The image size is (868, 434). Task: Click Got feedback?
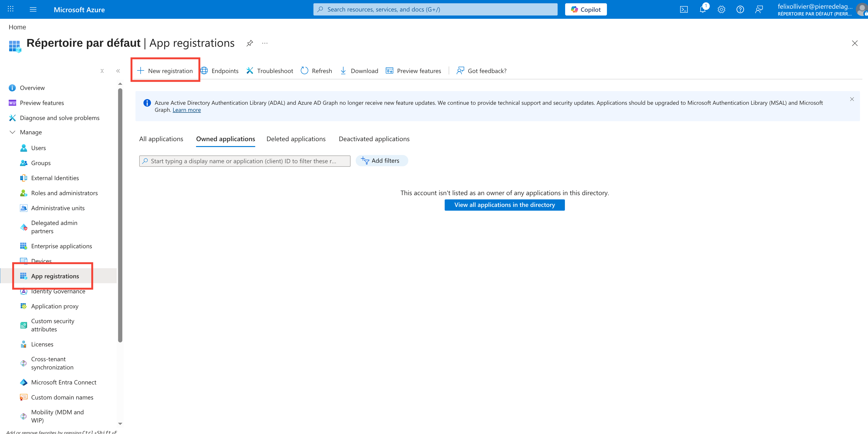pos(481,71)
